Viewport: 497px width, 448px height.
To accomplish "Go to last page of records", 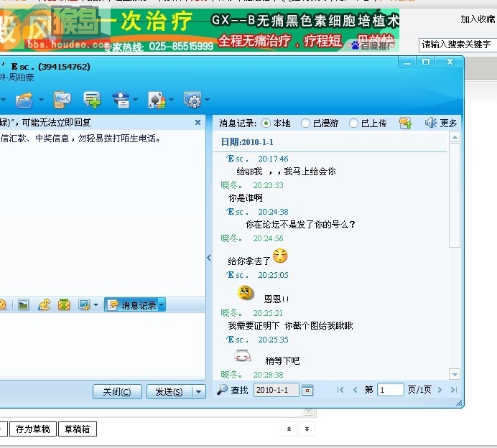I will 454,390.
